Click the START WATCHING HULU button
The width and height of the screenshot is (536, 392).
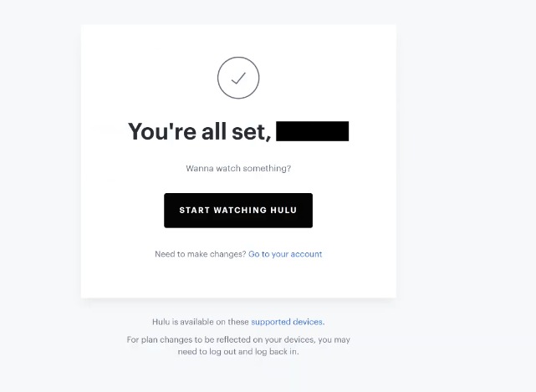[x=238, y=210]
